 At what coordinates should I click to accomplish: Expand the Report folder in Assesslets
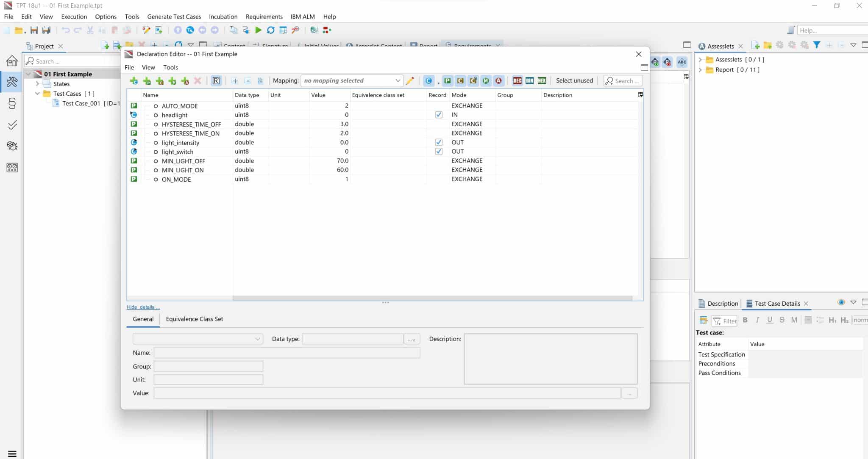point(701,70)
